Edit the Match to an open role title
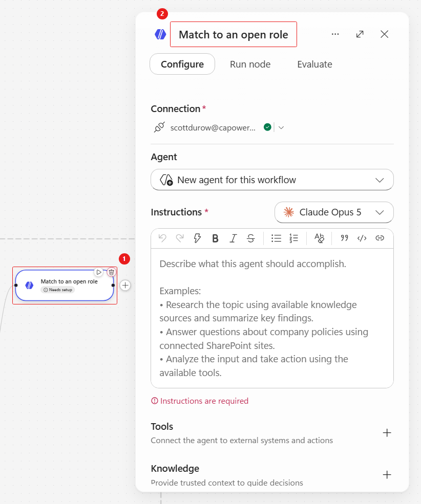Screen dimensions: 421x504 (234, 34)
